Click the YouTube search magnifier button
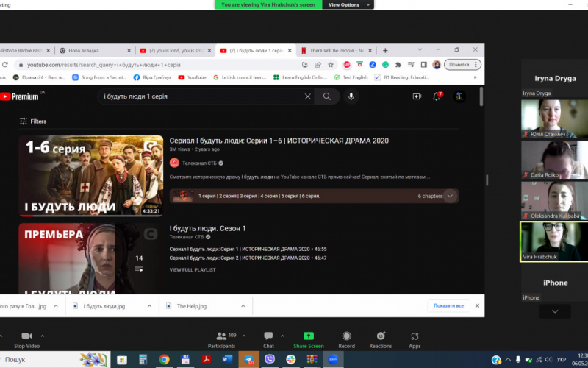Viewport: 588px width, 368px height. (327, 96)
